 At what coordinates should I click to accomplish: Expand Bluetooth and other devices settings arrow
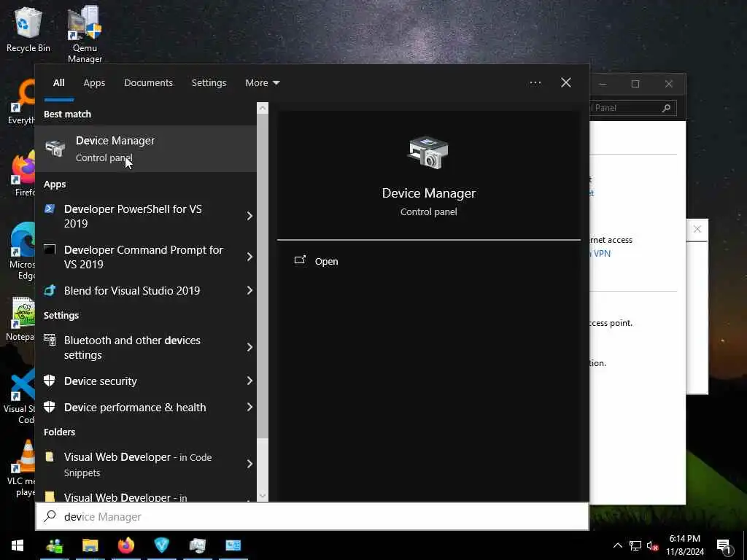click(x=249, y=347)
